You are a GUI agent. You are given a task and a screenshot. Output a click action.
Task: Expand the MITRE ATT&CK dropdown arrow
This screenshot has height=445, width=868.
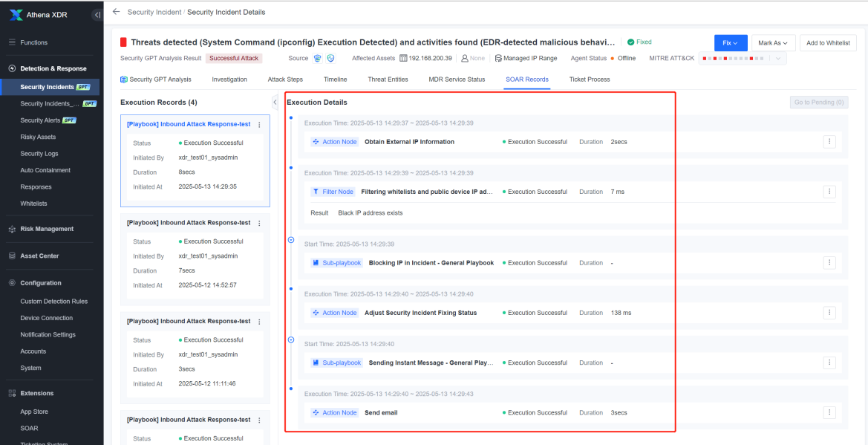(x=778, y=58)
